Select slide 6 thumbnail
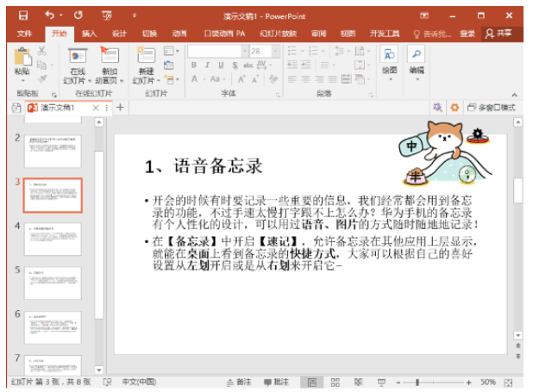Image resolution: width=533 pixels, height=392 pixels. click(53, 327)
